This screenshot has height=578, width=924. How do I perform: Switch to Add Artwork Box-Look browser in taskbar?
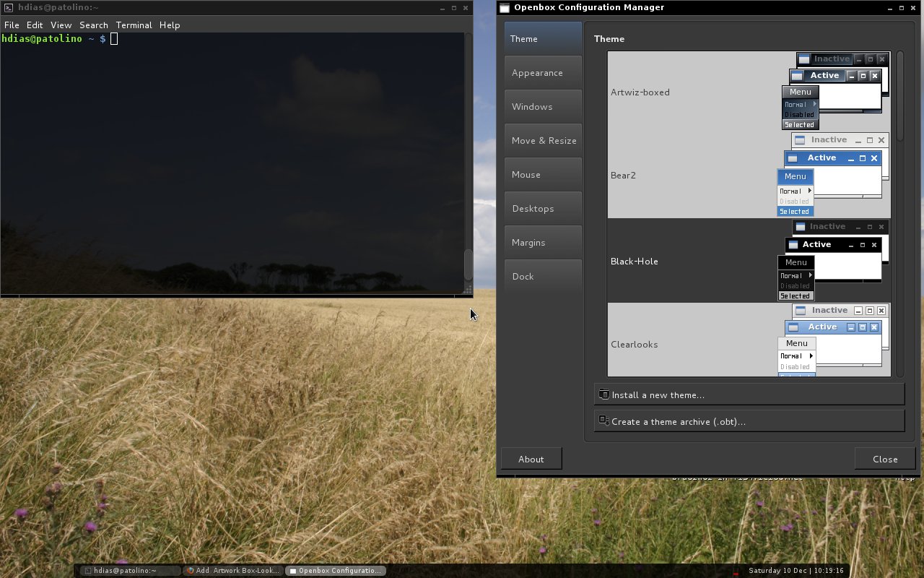pyautogui.click(x=232, y=570)
